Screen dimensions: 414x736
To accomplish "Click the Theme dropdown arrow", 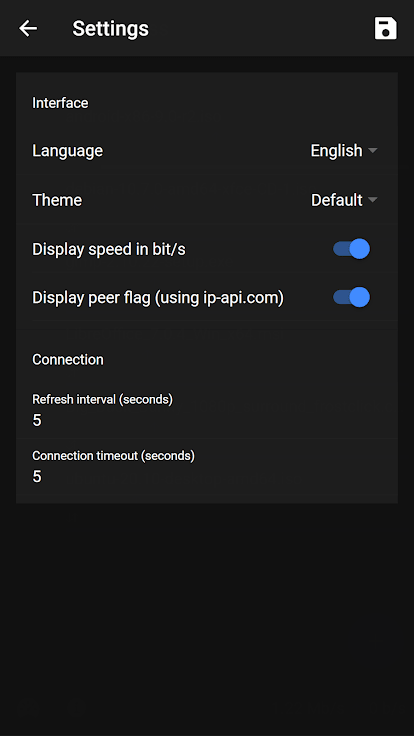I will click(373, 200).
